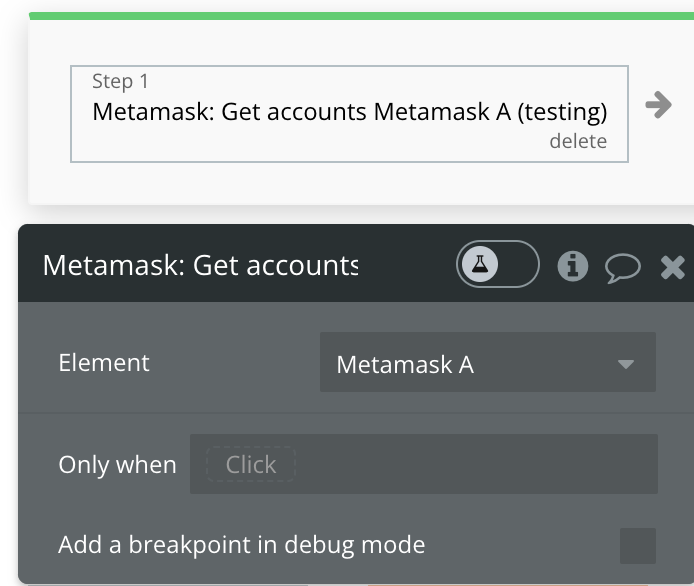The width and height of the screenshot is (694, 586).
Task: Click the flask icon inside the toggle
Action: point(480,264)
